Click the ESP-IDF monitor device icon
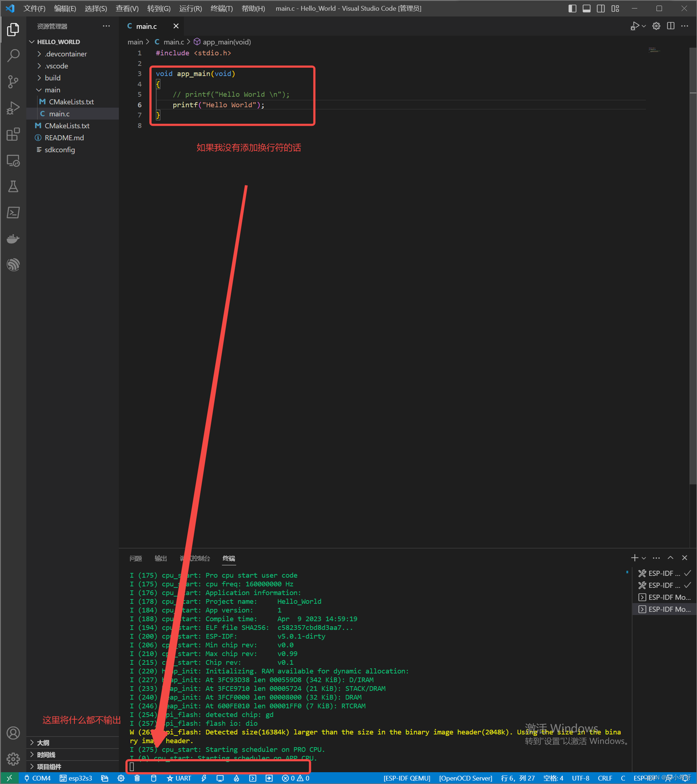 [220, 778]
